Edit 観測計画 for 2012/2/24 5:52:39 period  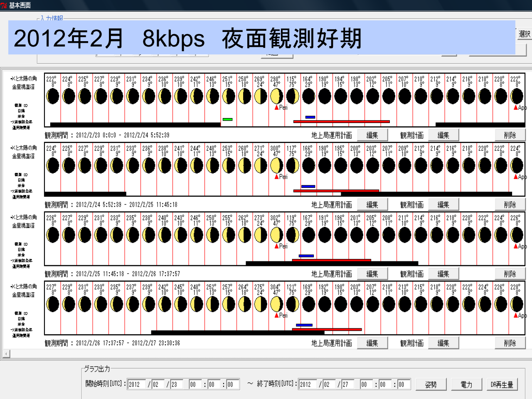(443, 204)
